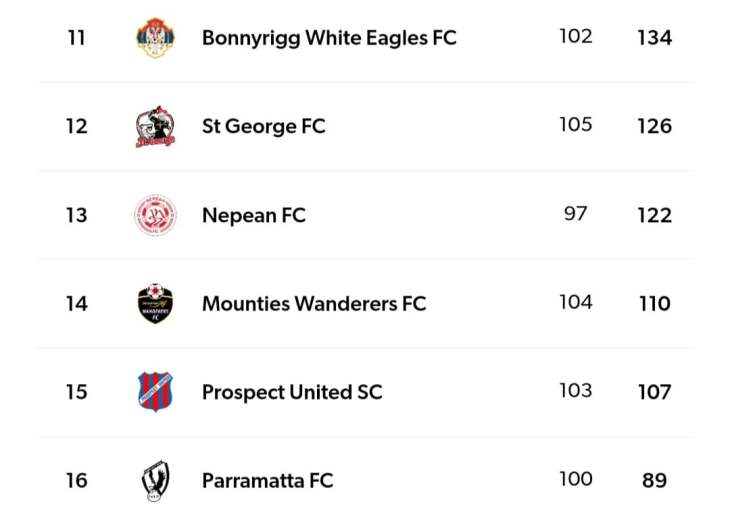This screenshot has width=730, height=519.
Task: Click Prospect United's bold total of 107
Action: (654, 392)
